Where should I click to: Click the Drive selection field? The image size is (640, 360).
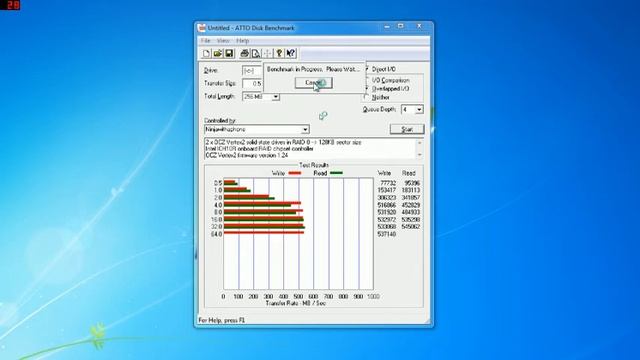[x=252, y=71]
